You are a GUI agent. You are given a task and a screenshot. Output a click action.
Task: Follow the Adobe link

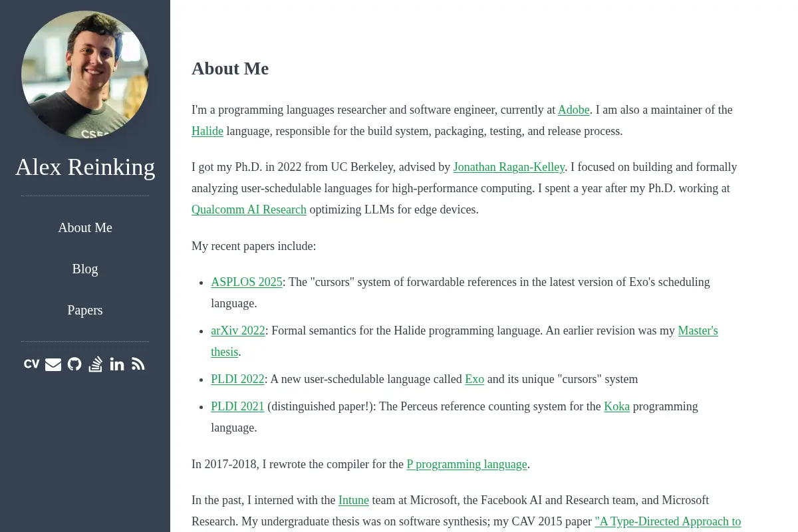point(573,110)
